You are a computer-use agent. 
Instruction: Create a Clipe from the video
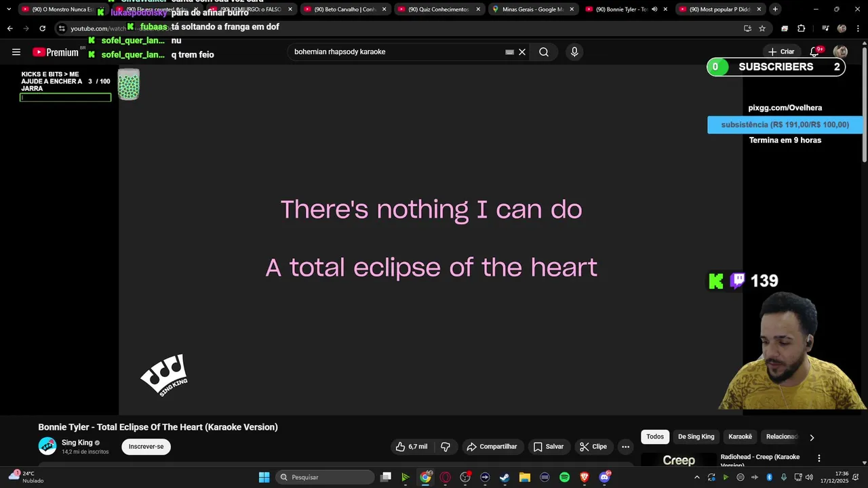coord(593,447)
